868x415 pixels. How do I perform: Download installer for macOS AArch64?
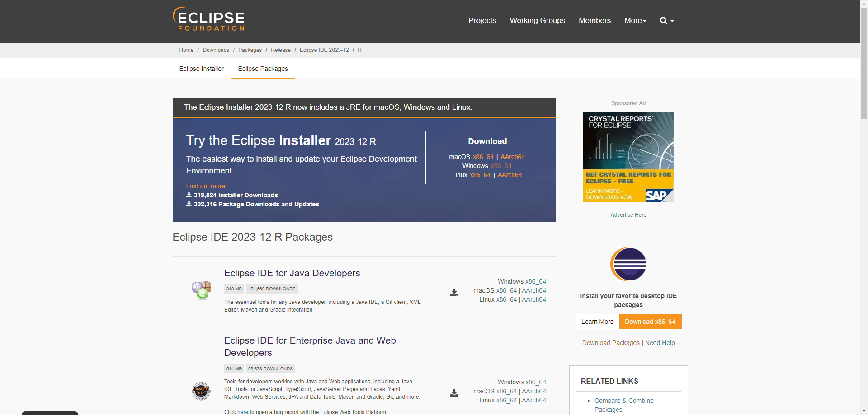click(x=513, y=157)
